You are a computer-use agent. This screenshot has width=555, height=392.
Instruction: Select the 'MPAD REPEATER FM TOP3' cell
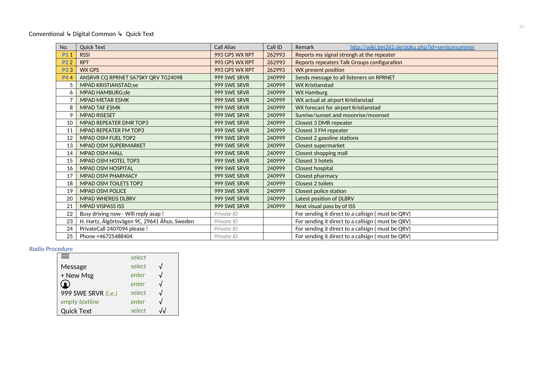tap(143, 130)
